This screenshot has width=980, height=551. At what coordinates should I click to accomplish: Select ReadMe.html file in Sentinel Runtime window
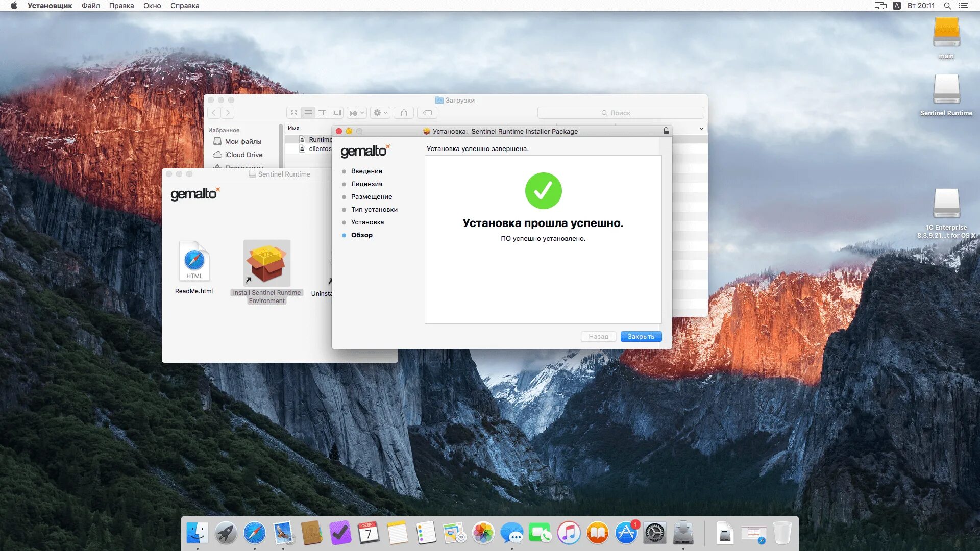[x=194, y=268]
